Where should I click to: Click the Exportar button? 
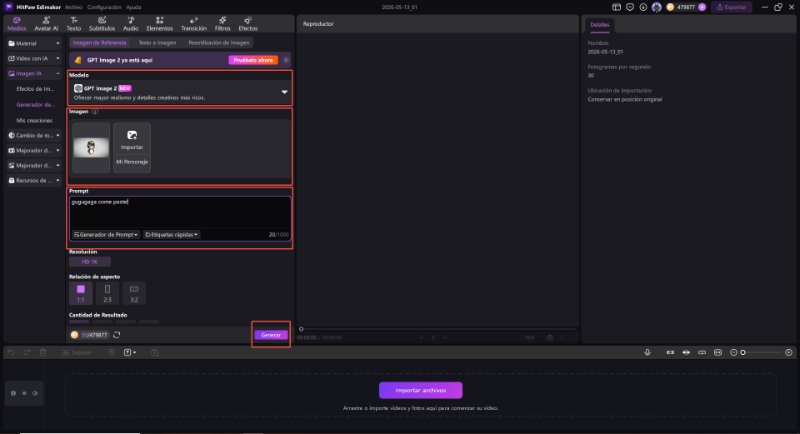(732, 7)
